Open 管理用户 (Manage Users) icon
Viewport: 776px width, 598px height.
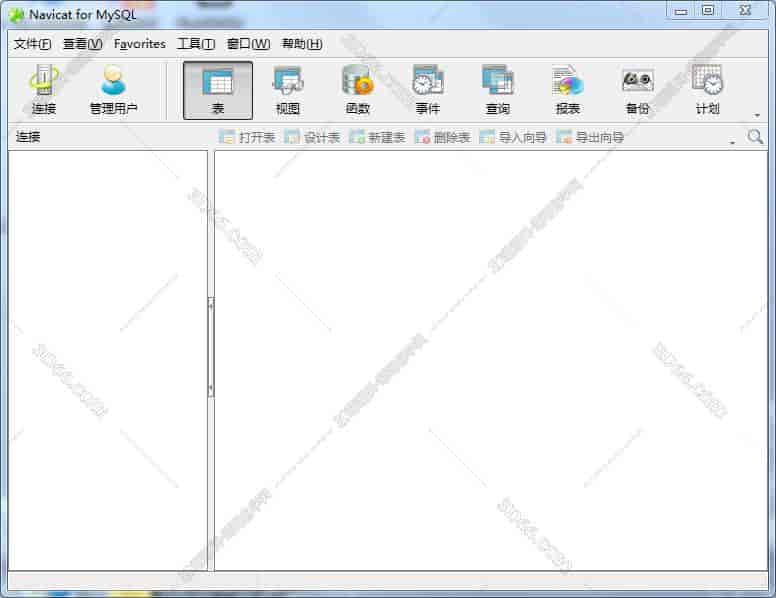(113, 90)
